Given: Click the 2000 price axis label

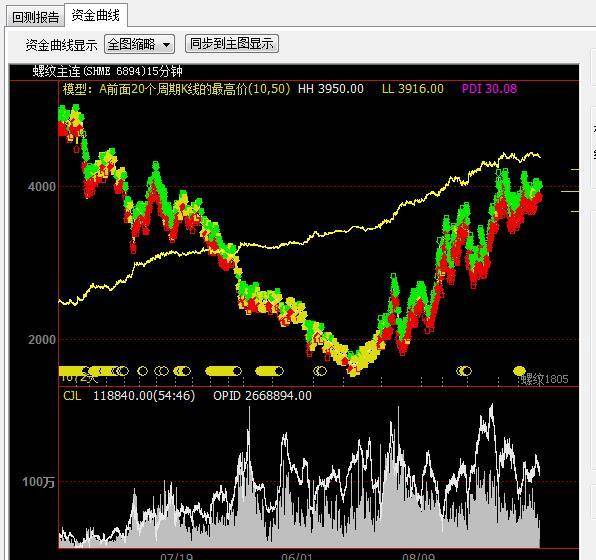Looking at the screenshot, I should pyautogui.click(x=42, y=339).
